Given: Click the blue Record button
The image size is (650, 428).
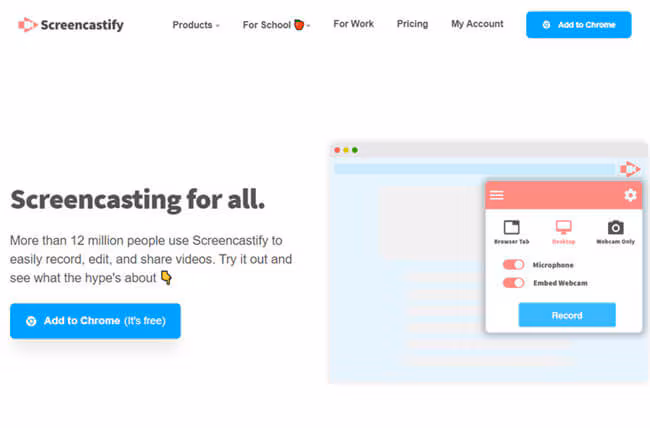Looking at the screenshot, I should (x=567, y=315).
